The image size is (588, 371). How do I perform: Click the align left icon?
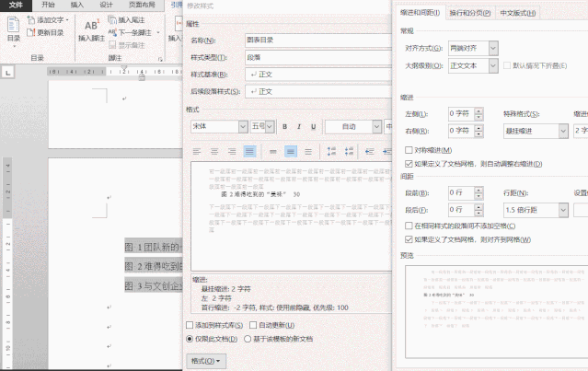pos(197,151)
